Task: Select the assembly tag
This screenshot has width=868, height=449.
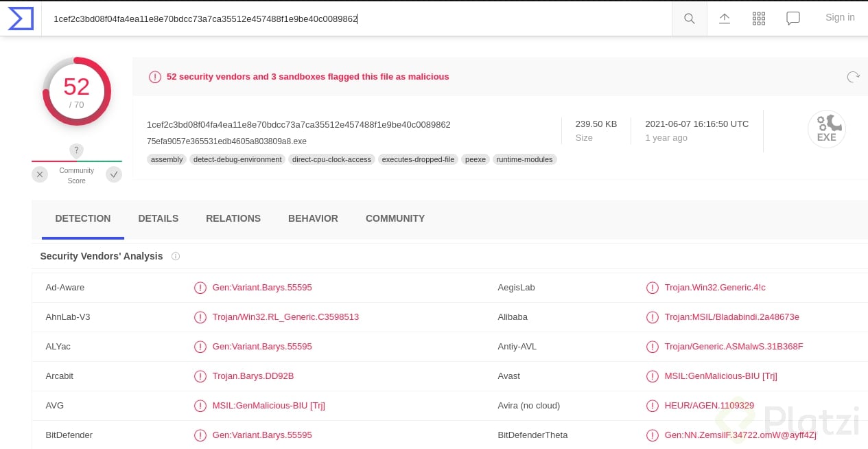Action: pos(167,159)
